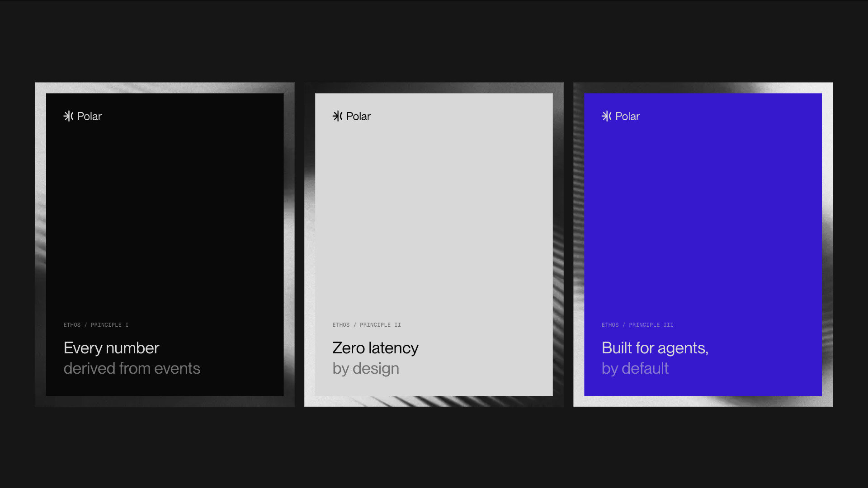Image resolution: width=868 pixels, height=488 pixels.
Task: Open the black Principle I card
Action: [165, 244]
